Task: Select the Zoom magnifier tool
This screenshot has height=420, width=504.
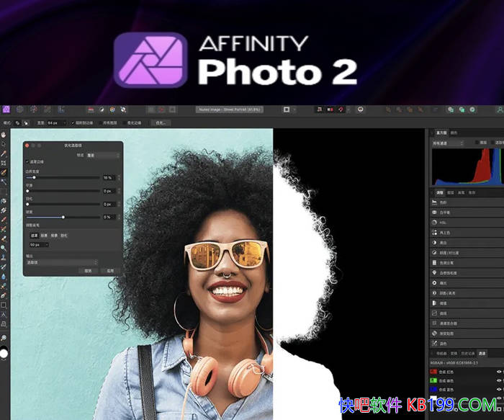Action: [4, 338]
